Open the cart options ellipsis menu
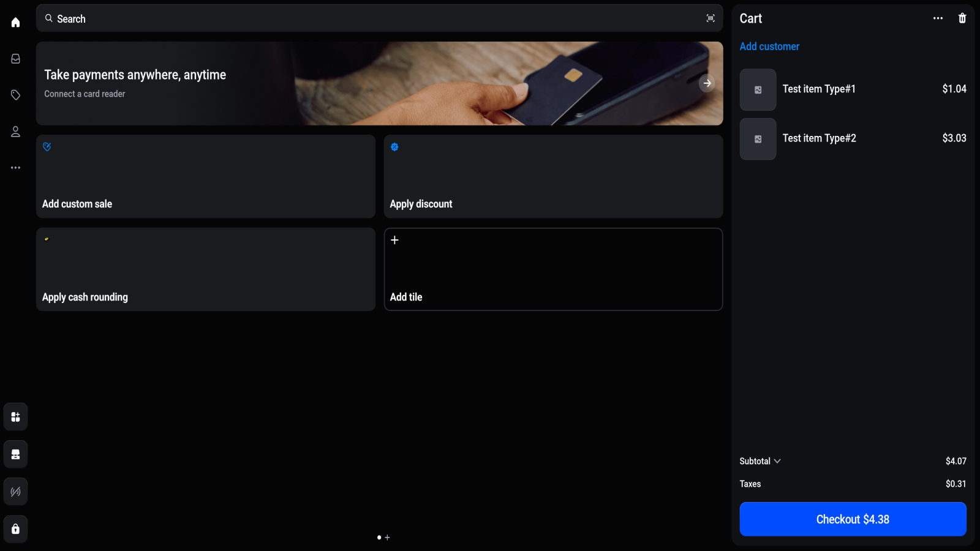Viewport: 980px width, 551px height. point(937,18)
